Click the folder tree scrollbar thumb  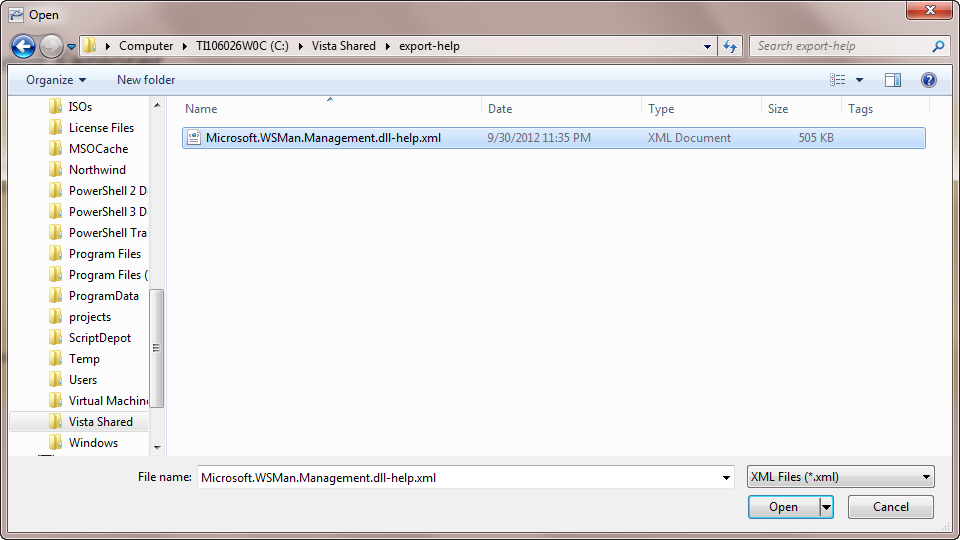[x=157, y=348]
